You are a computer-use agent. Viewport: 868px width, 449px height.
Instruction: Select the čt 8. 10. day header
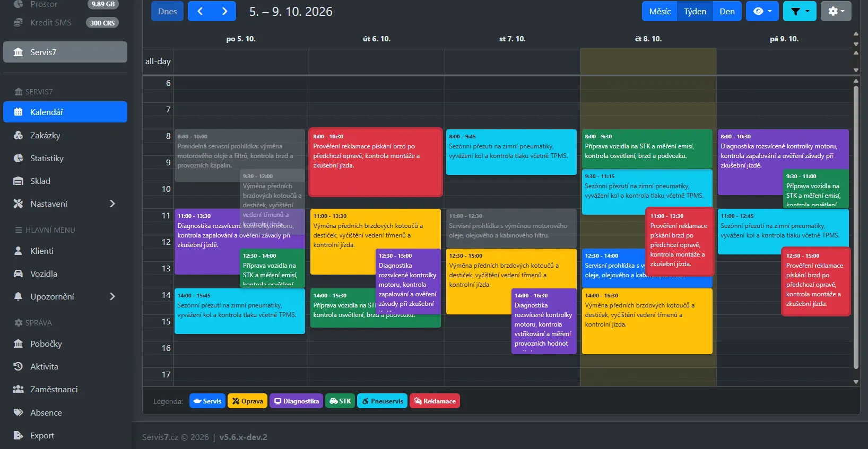648,39
